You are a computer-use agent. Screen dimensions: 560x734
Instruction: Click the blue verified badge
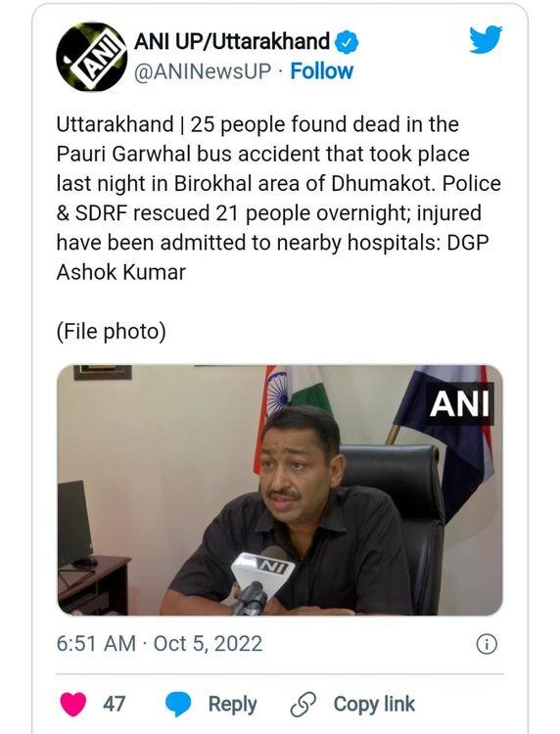pos(347,43)
